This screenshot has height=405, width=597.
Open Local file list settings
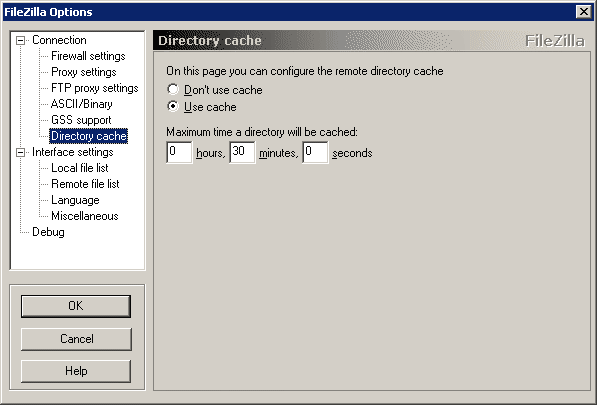pyautogui.click(x=80, y=168)
